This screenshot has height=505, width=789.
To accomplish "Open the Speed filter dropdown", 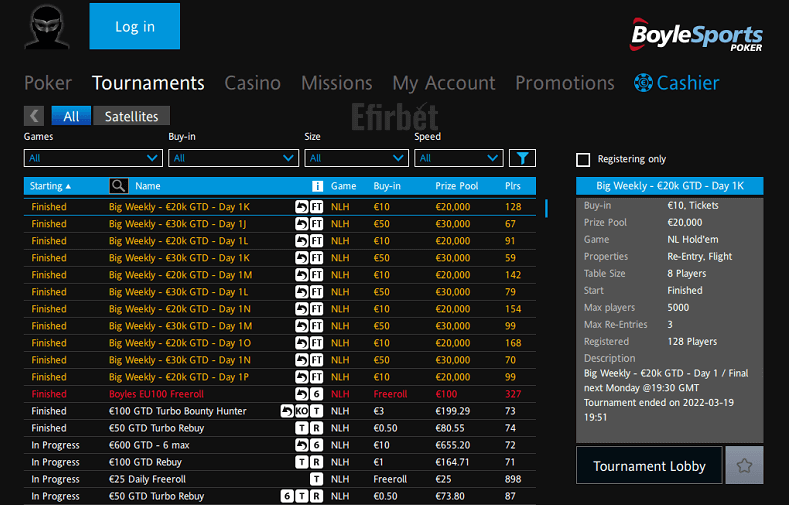I will coord(458,158).
